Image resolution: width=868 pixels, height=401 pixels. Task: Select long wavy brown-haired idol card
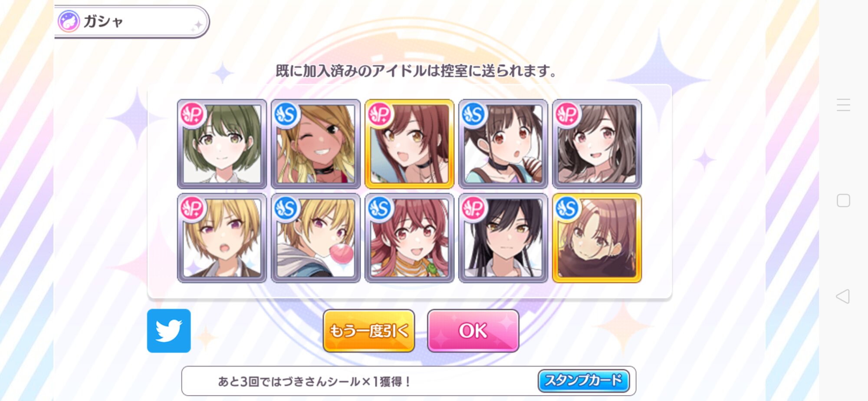tap(597, 144)
